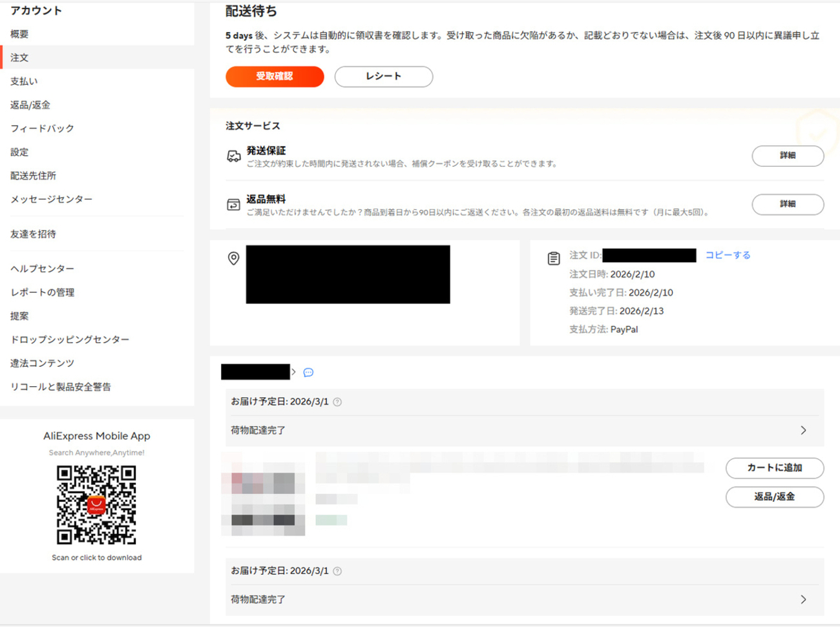This screenshot has height=627, width=840.
Task: Open 違法コンテンツ link
Action: [x=42, y=363]
